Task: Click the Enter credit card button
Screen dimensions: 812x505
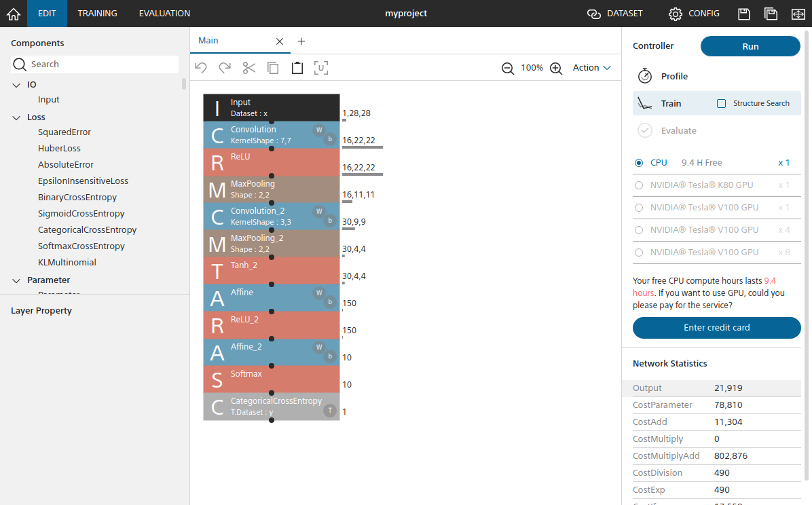Action: pos(716,328)
